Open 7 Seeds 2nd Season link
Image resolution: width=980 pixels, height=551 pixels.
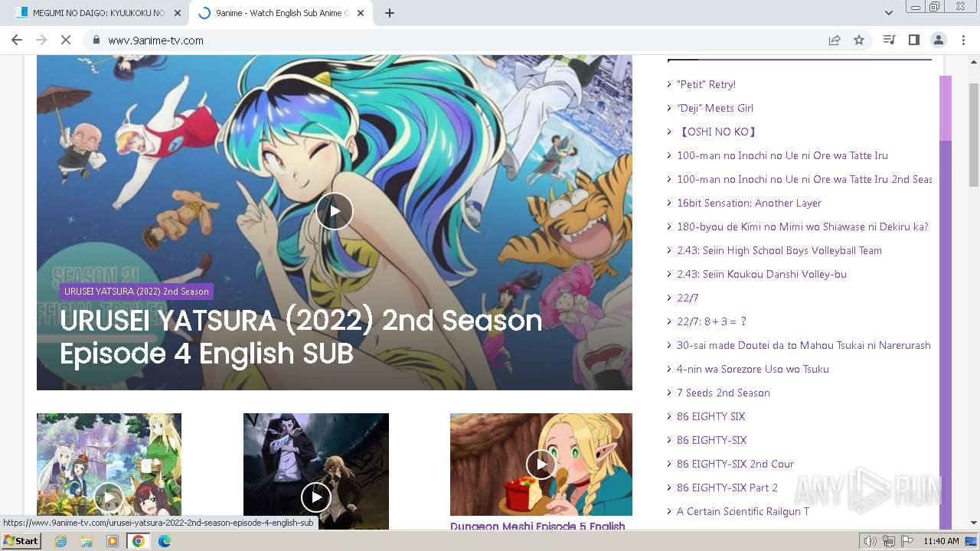(724, 393)
